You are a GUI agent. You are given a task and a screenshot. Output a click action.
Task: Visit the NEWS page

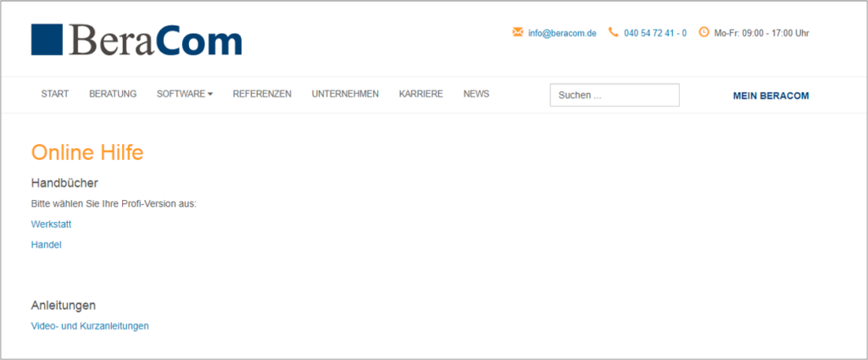click(x=476, y=94)
